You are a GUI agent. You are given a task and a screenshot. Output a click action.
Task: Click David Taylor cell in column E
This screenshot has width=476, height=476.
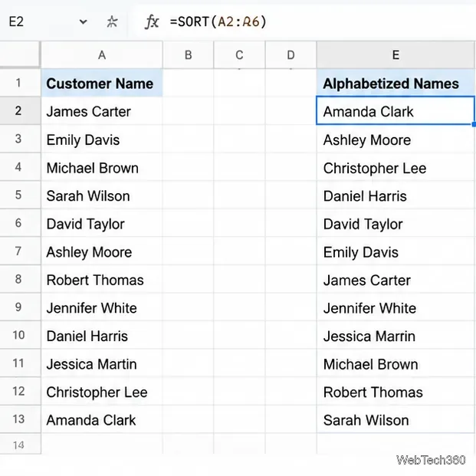(396, 223)
